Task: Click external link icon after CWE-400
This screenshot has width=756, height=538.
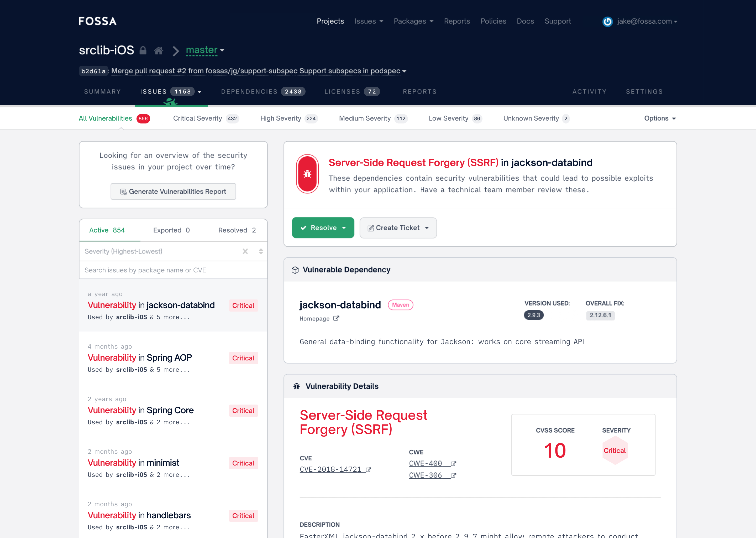Action: pyautogui.click(x=453, y=463)
